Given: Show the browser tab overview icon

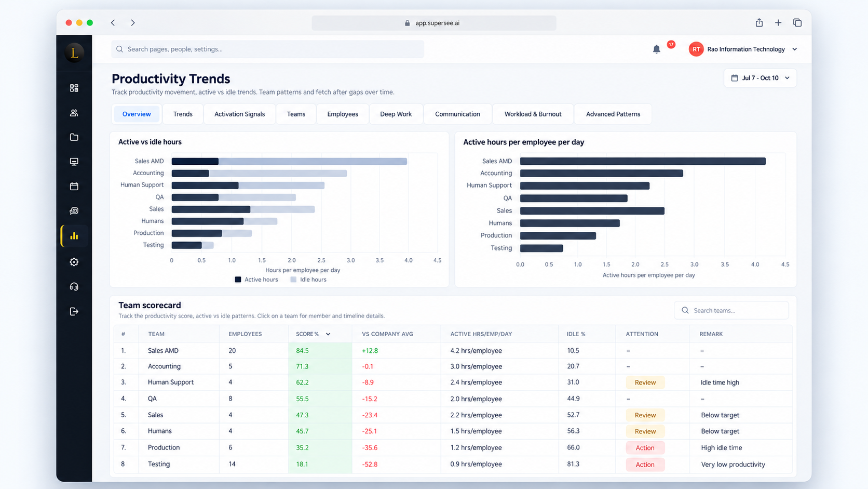Looking at the screenshot, I should (x=797, y=22).
